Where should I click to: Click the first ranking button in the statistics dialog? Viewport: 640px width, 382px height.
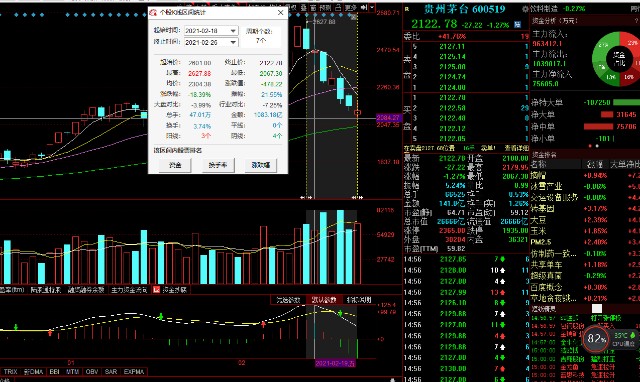[175, 165]
